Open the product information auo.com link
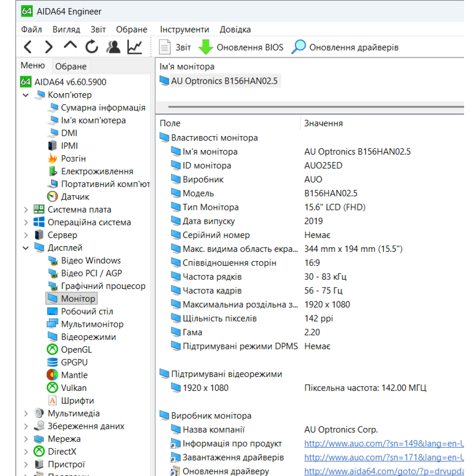Image resolution: width=476 pixels, height=476 pixels. [384, 444]
